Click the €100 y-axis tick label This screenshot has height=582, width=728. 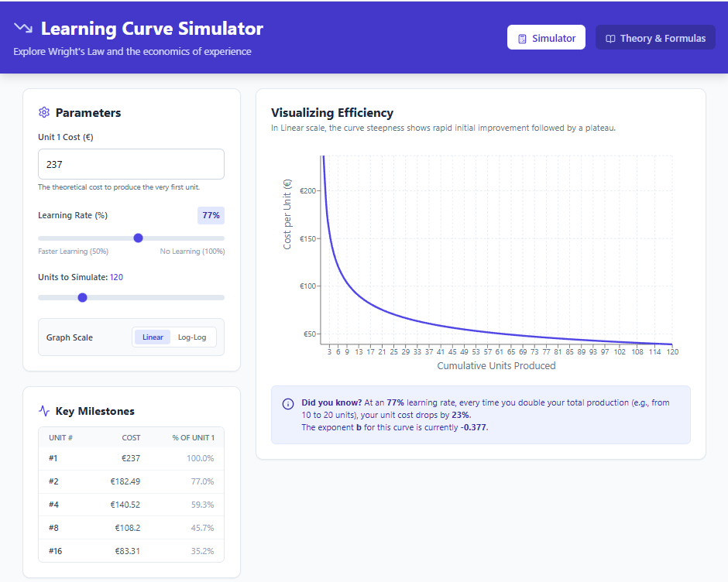tap(307, 286)
